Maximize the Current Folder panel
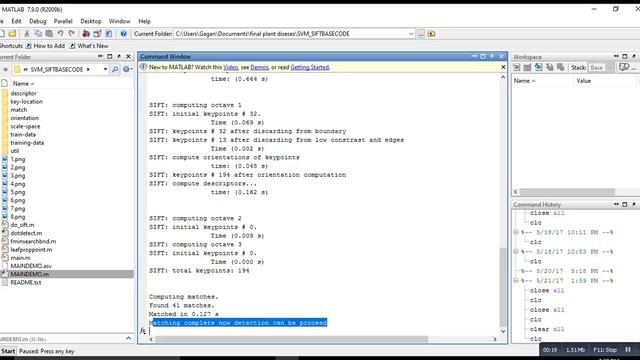Screen dimensions: 640x360 tap(109, 56)
